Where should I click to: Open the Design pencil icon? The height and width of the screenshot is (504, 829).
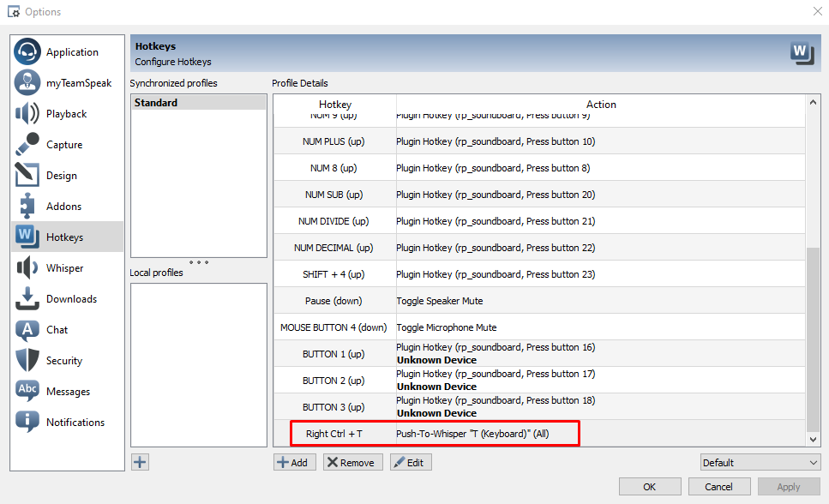click(27, 176)
